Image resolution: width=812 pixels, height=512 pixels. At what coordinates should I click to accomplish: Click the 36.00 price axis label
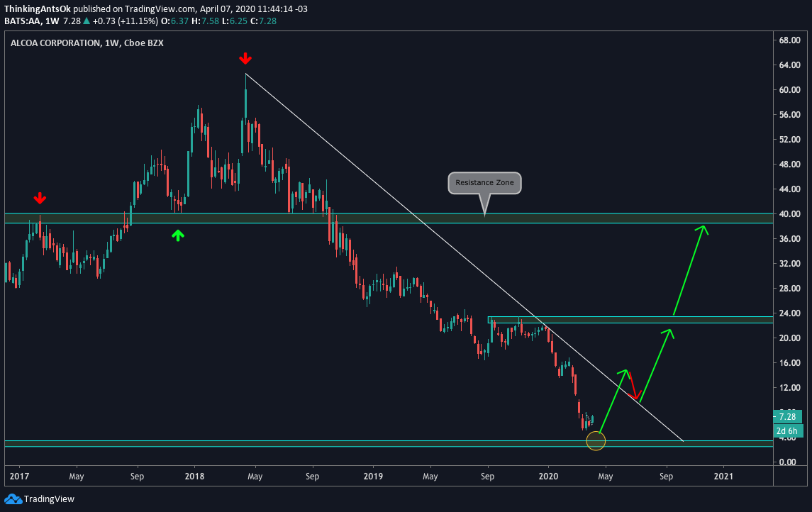point(790,239)
